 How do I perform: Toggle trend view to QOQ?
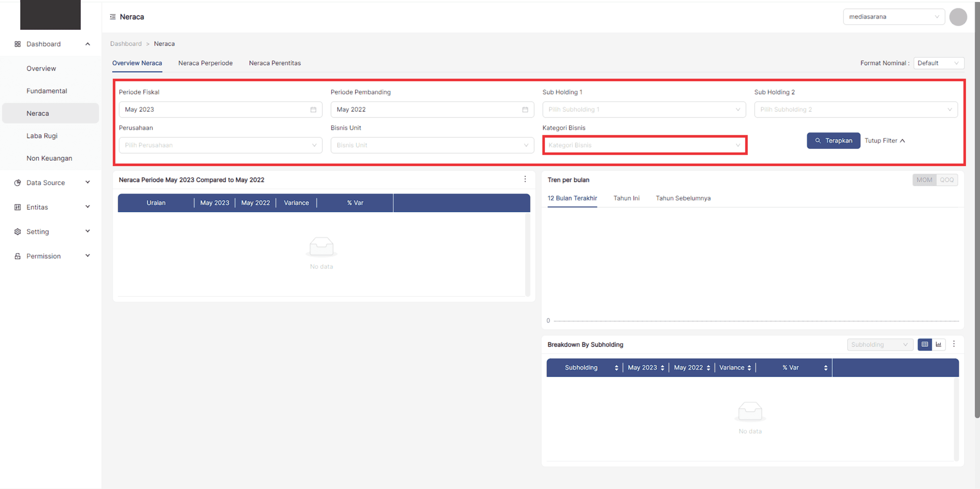[x=947, y=180]
